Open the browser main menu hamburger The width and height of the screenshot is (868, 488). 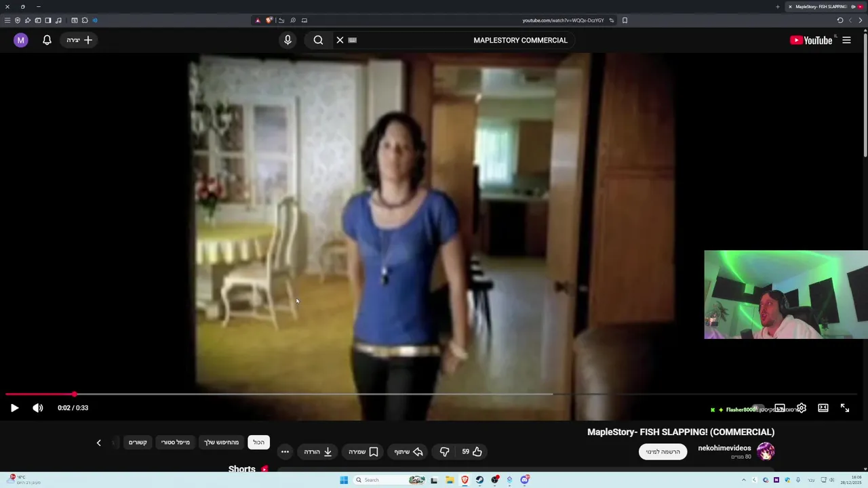click(x=7, y=20)
